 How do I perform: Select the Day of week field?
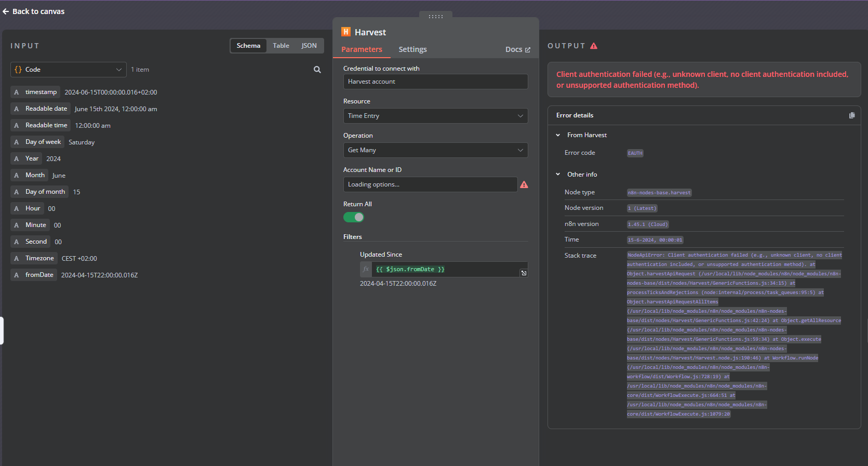(x=37, y=142)
